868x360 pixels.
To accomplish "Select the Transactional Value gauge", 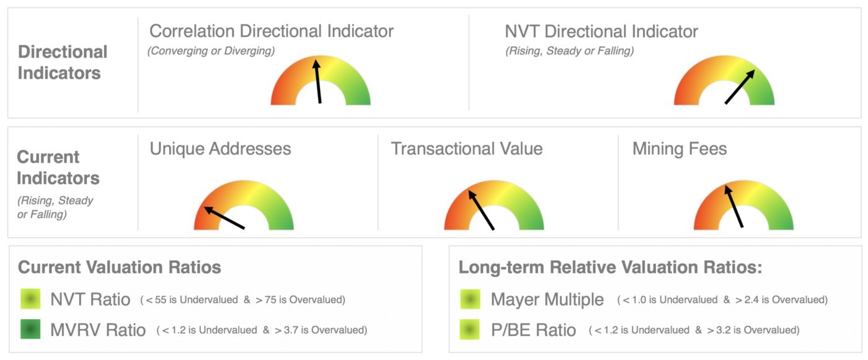I will point(494,205).
